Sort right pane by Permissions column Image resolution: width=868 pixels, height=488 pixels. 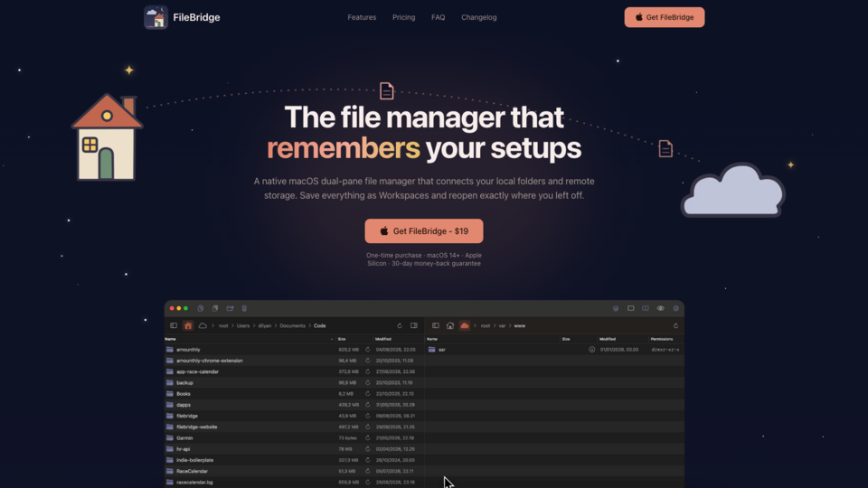pos(662,339)
